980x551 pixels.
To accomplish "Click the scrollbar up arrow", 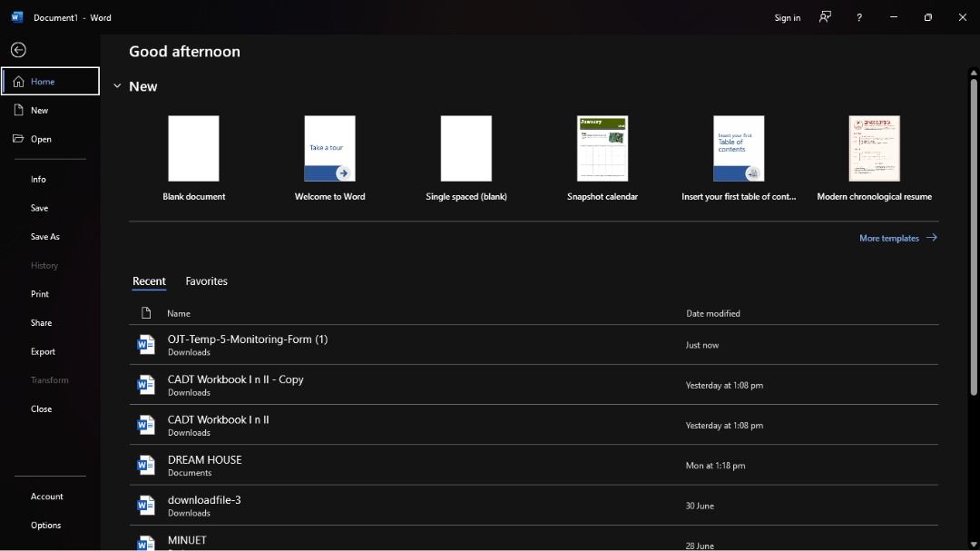I will click(973, 73).
